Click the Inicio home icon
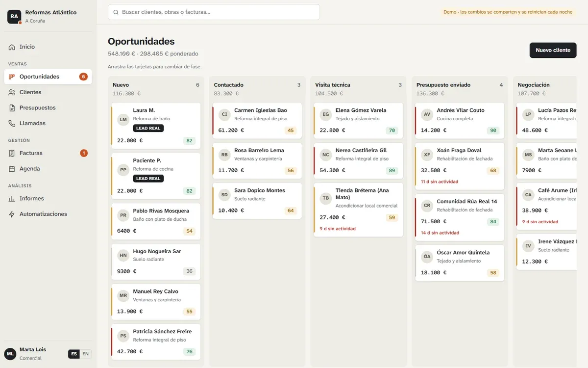The height and width of the screenshot is (368, 588). (x=12, y=47)
